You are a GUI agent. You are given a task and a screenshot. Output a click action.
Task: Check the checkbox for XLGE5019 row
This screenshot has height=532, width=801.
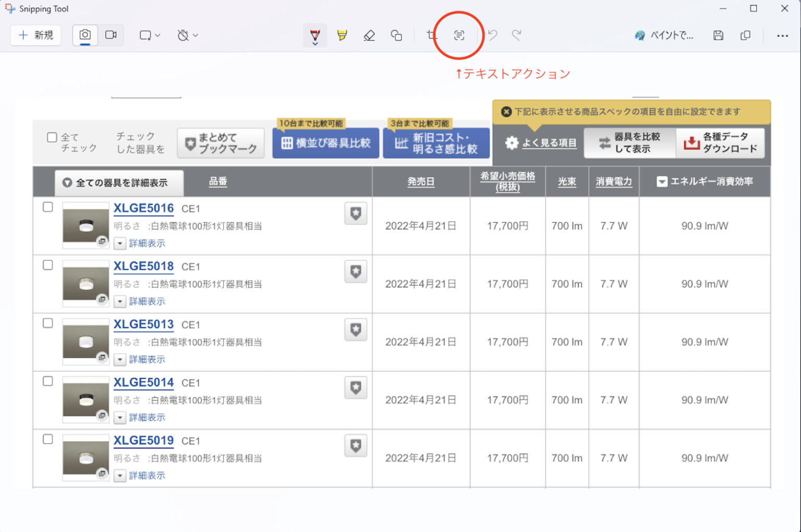point(47,440)
